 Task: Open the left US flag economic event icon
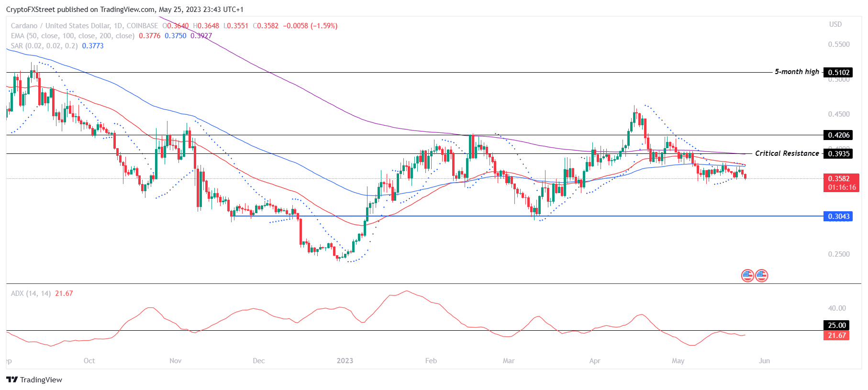747,275
